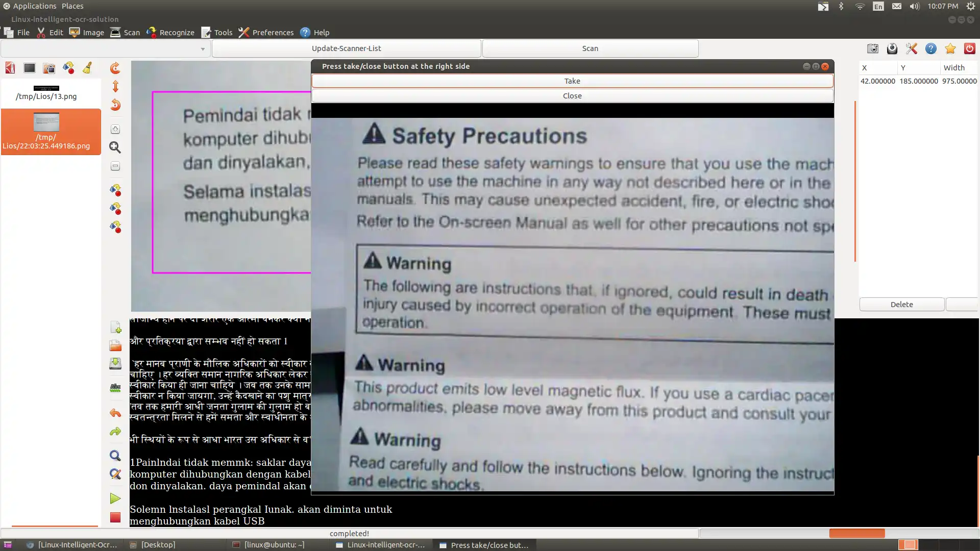This screenshot has width=980, height=551.
Task: Click the Update-Scanner-List dropdown
Action: (x=346, y=48)
